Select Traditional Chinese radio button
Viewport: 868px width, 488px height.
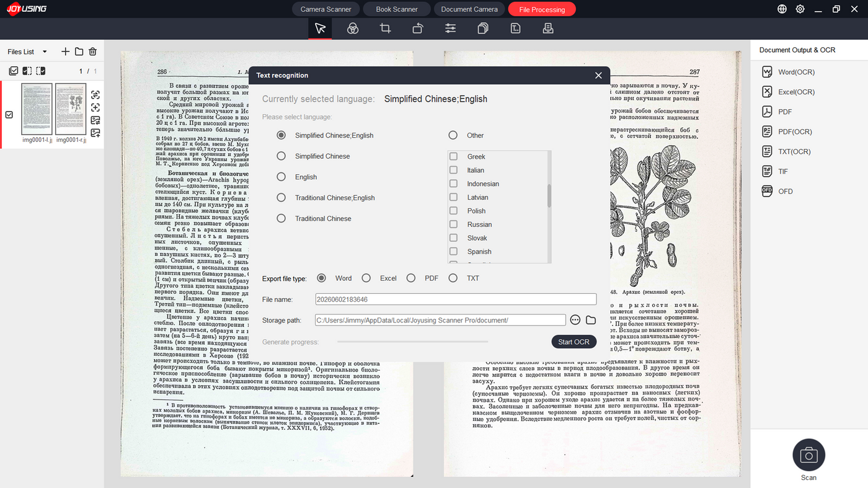[281, 218]
